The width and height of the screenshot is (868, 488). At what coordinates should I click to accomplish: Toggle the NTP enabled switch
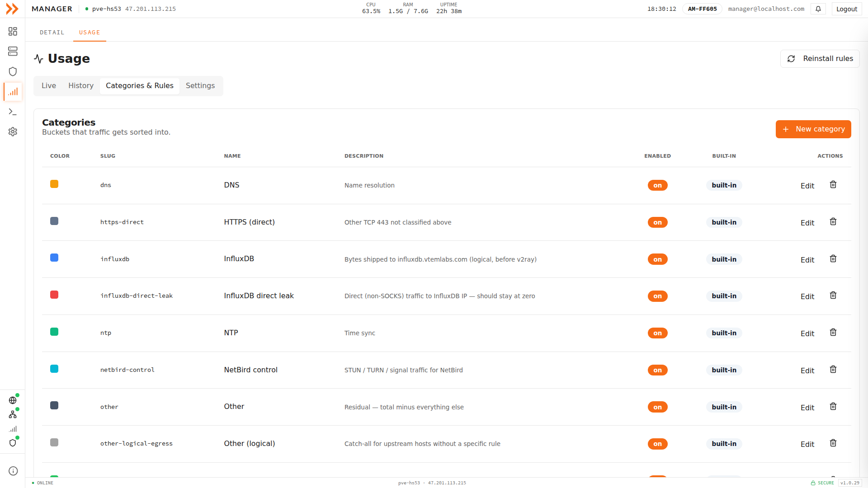(657, 333)
